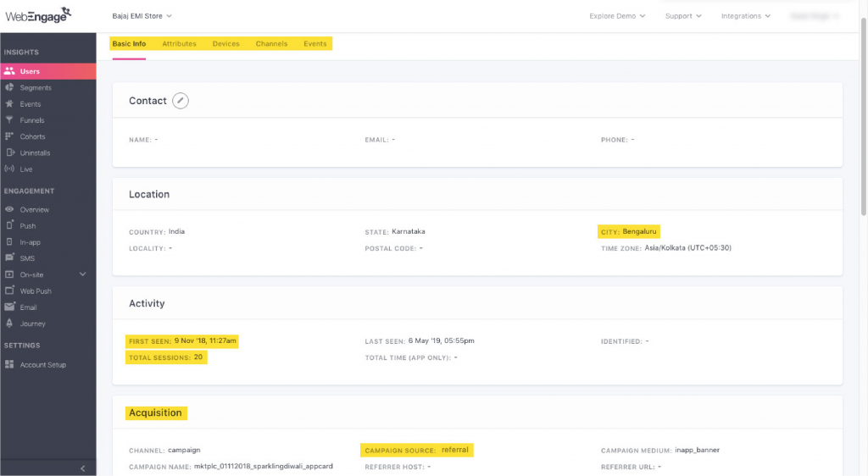The width and height of the screenshot is (868, 476).
Task: Click the Live broadcast icon
Action: pos(9,169)
